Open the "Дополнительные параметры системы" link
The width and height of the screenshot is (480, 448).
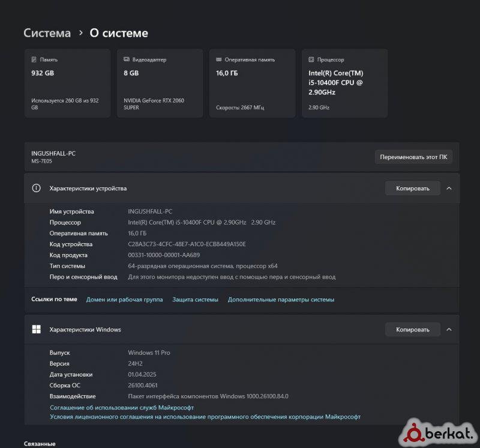pyautogui.click(x=281, y=300)
